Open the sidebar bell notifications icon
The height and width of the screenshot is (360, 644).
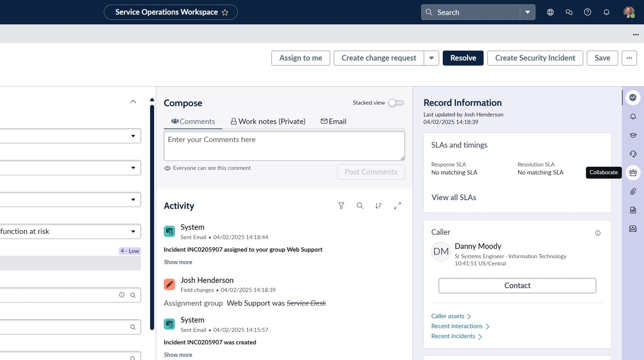click(x=633, y=117)
